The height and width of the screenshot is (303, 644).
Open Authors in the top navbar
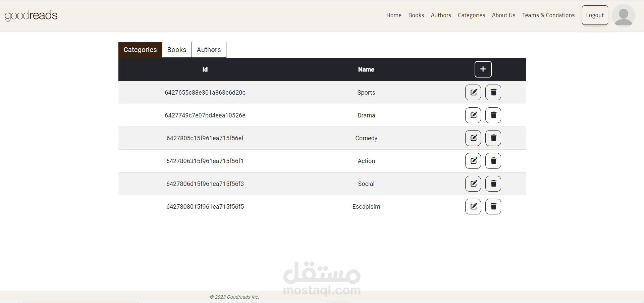[x=441, y=15]
